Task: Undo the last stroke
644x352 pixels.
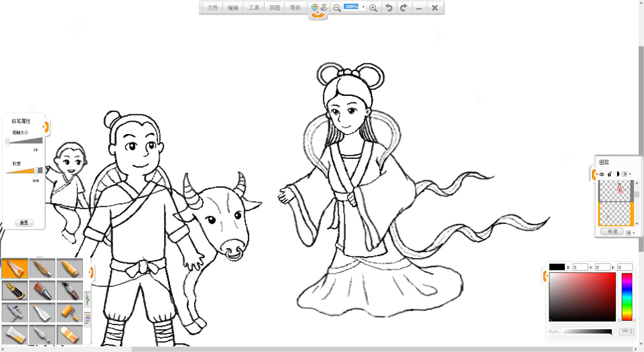Action: (389, 8)
